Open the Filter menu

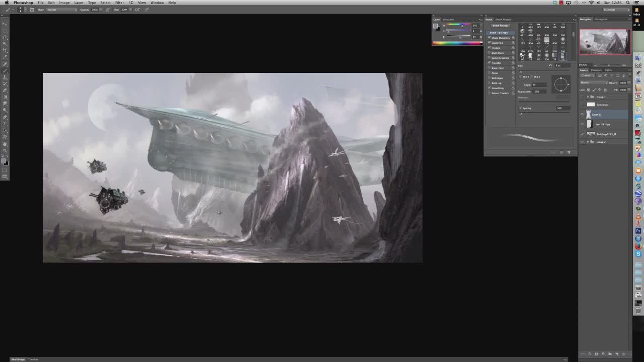tap(119, 3)
